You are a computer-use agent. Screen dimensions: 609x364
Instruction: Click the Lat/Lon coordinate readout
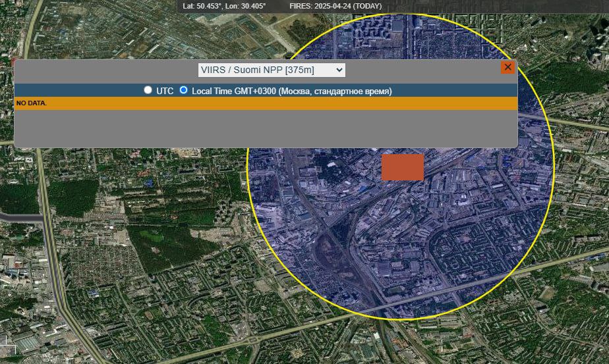click(x=224, y=6)
